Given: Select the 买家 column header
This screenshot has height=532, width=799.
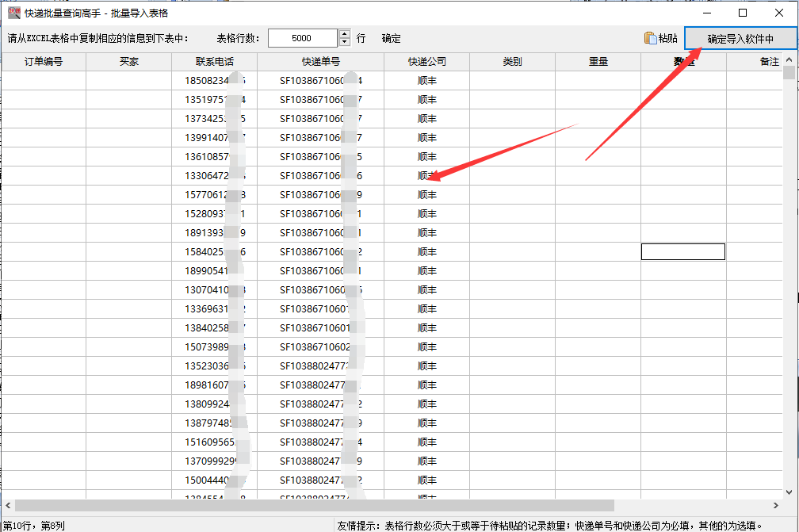Looking at the screenshot, I should 129,60.
